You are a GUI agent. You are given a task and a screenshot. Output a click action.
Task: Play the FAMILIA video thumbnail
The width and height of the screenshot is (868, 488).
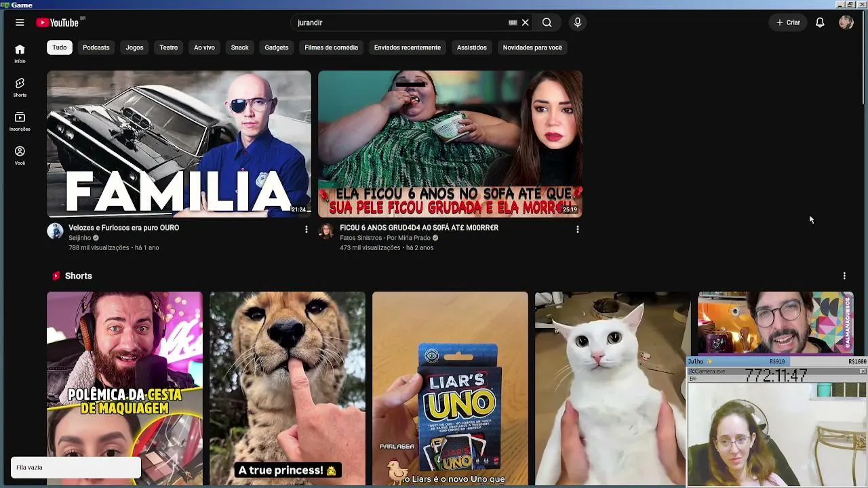coord(179,144)
